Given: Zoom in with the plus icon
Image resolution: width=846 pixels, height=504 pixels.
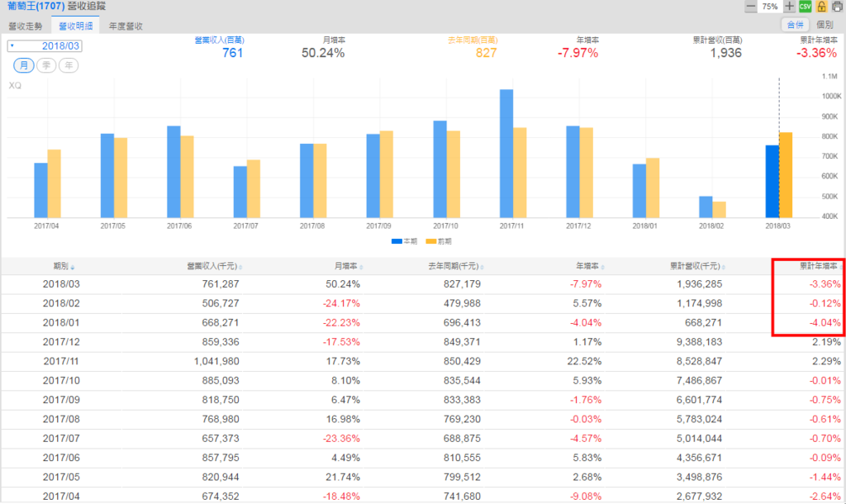Looking at the screenshot, I should [789, 7].
